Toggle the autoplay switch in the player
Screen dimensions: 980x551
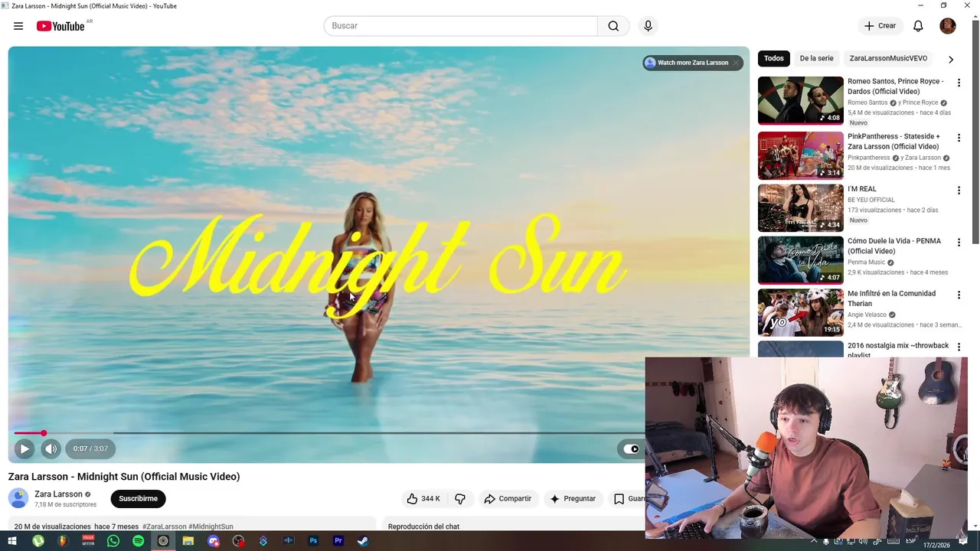(631, 449)
